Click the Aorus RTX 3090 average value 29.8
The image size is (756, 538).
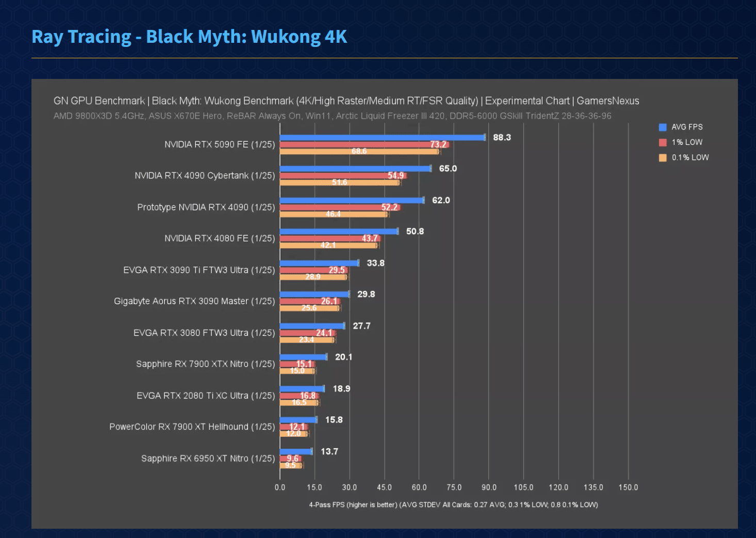click(x=366, y=295)
